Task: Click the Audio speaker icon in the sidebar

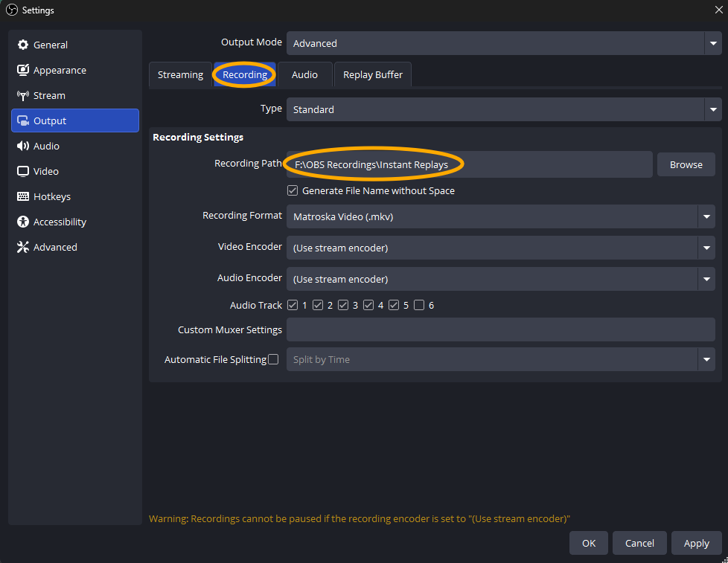Action: [23, 146]
